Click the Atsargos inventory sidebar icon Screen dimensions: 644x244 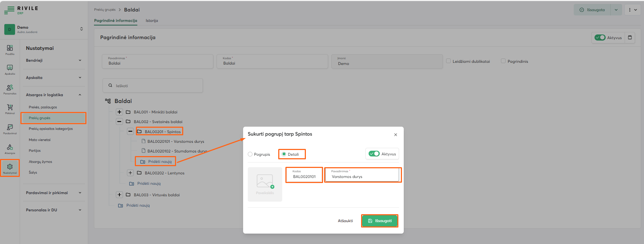coord(10,148)
